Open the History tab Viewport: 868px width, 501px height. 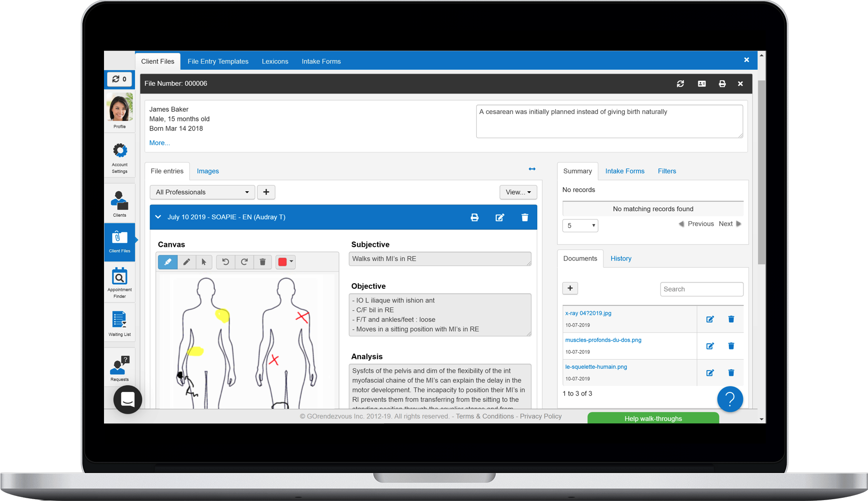point(621,258)
